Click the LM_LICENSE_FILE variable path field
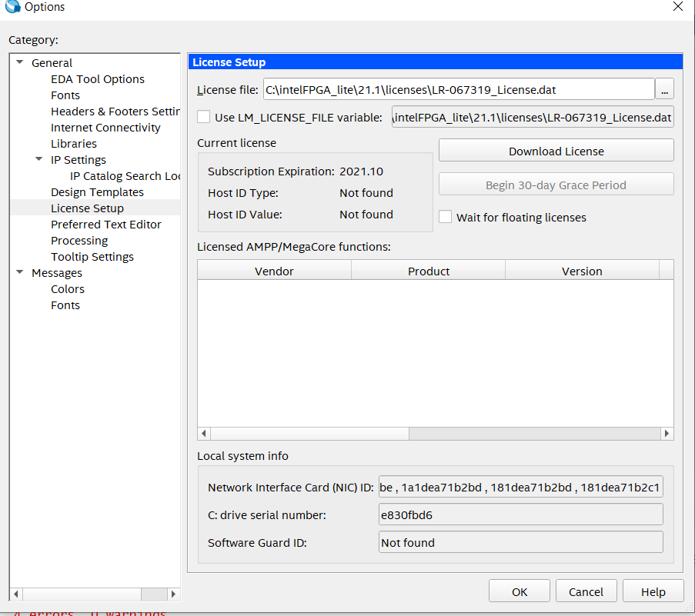Viewport: 695px width, 616px height. (x=533, y=117)
